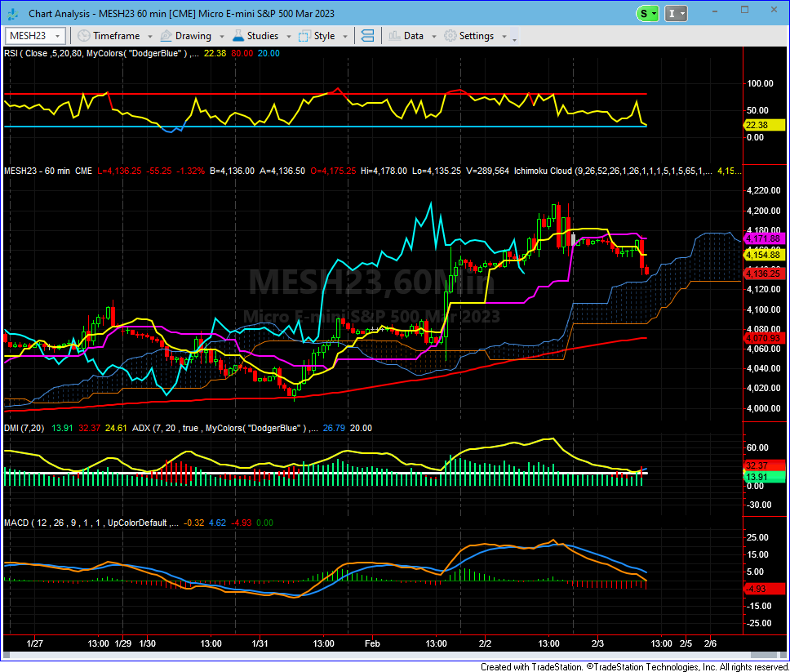Expand the Drawing dropdown arrow
Image resolution: width=790 pixels, height=672 pixels.
click(x=222, y=36)
